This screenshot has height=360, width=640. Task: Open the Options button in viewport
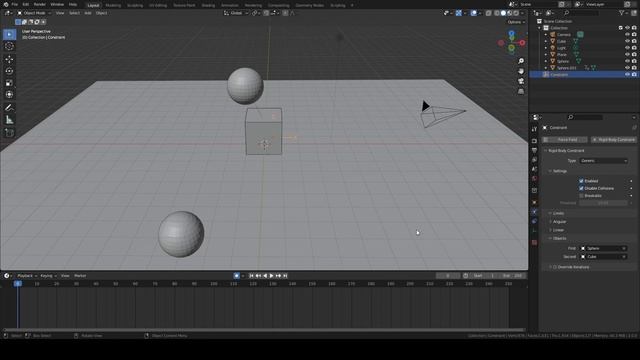click(x=516, y=22)
